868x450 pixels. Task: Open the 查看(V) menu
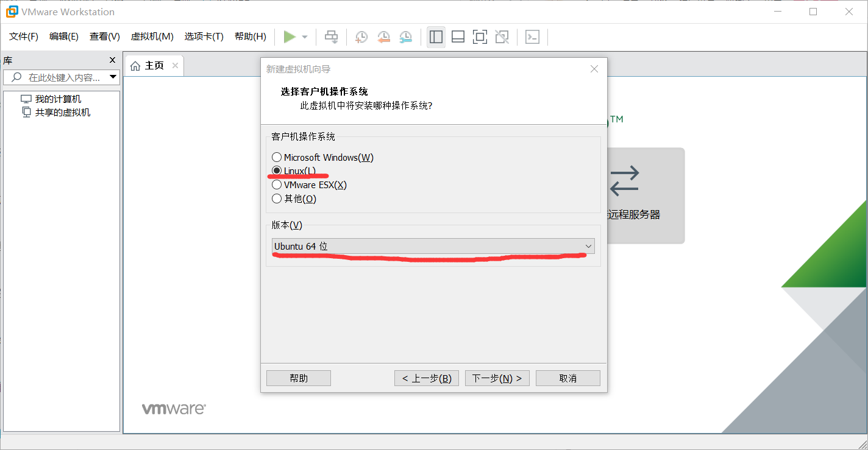click(105, 37)
